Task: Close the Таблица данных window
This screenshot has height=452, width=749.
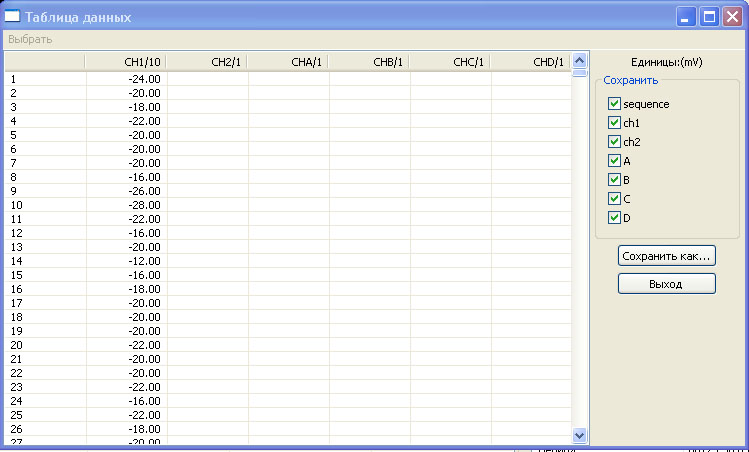Action: 732,17
